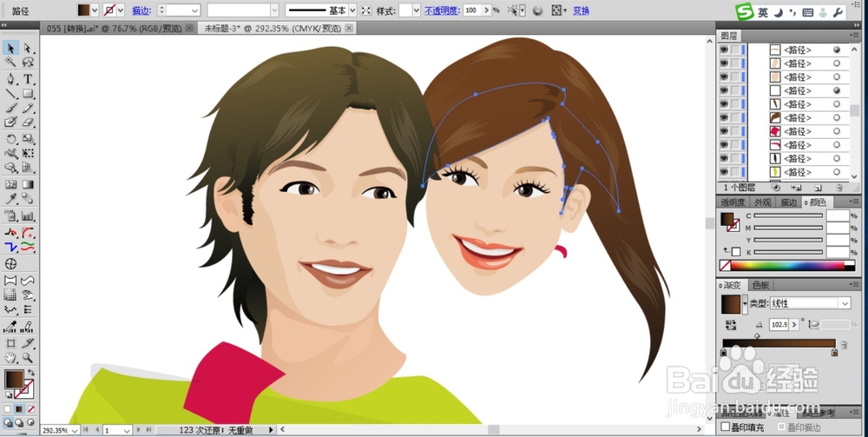Set paint mode to Gradient in toolbox

(19, 409)
